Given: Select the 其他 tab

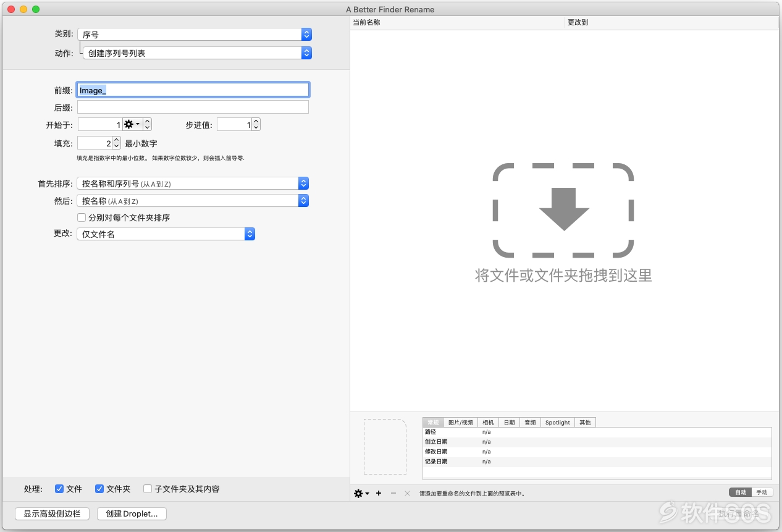Looking at the screenshot, I should [x=585, y=423].
